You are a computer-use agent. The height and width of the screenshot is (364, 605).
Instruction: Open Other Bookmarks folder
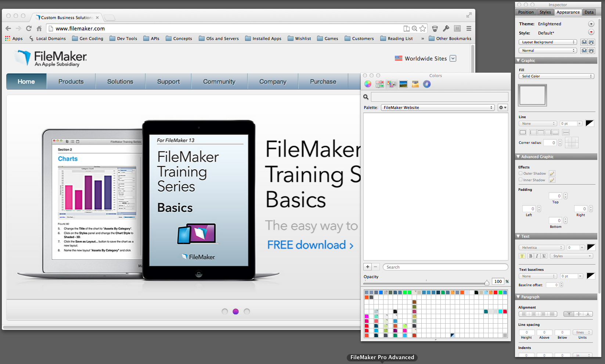[x=450, y=39]
